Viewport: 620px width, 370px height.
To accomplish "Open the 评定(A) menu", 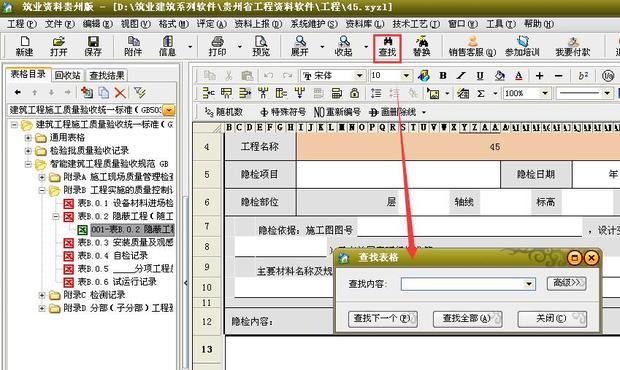I will 212,24.
